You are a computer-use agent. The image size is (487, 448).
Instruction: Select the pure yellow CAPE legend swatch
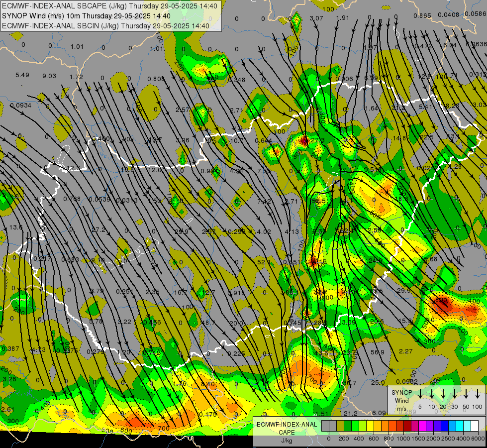click(x=370, y=426)
